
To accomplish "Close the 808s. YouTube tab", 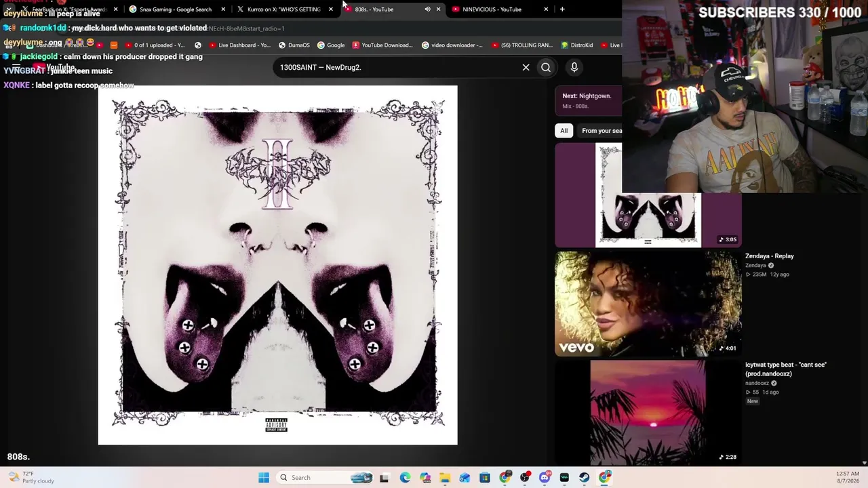I will click(438, 9).
